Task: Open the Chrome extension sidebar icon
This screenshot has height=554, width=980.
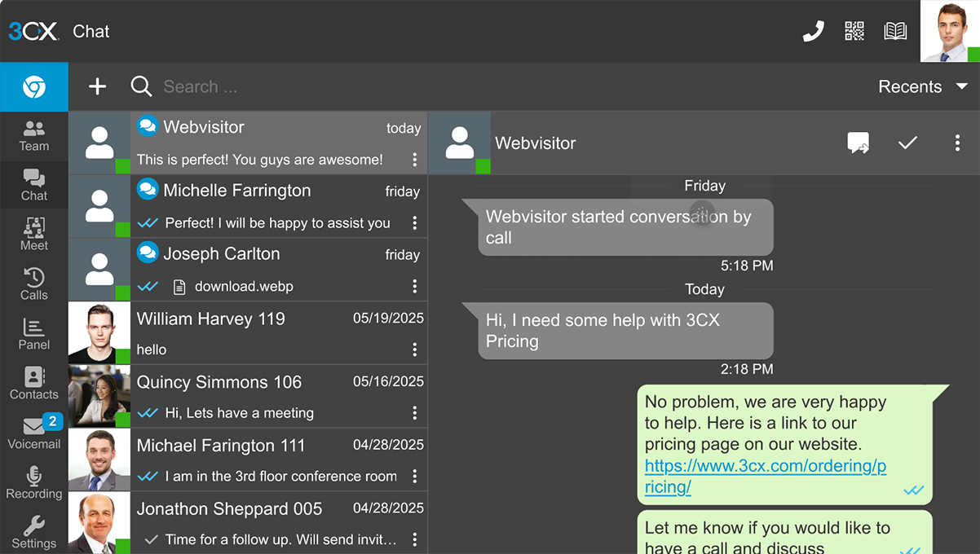Action: click(34, 87)
